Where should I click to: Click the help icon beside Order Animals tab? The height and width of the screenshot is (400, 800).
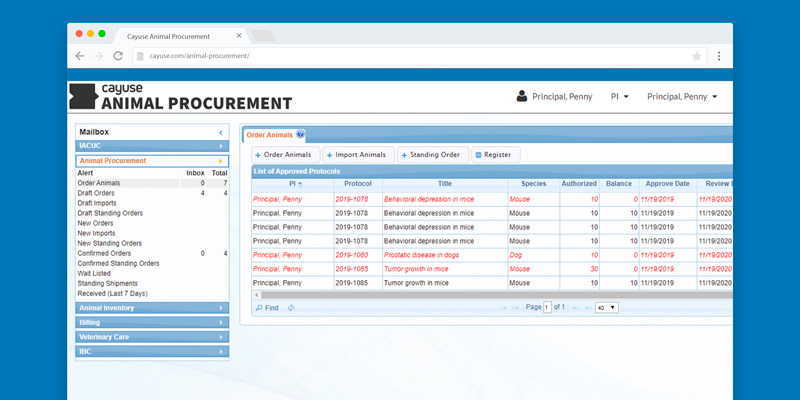tap(300, 135)
